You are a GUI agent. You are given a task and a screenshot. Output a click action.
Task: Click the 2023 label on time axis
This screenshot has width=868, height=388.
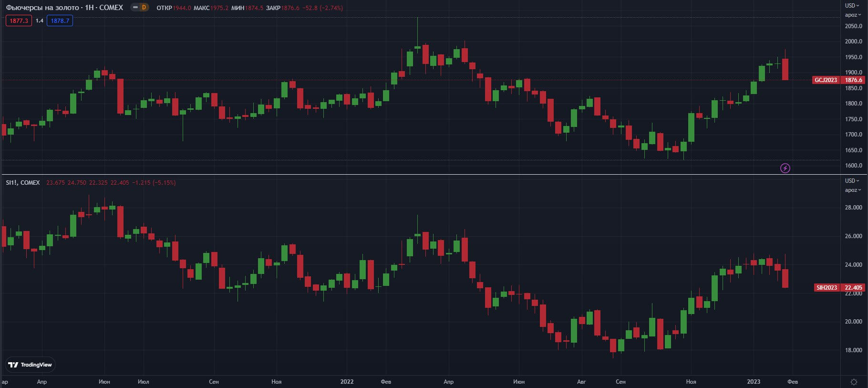[754, 382]
